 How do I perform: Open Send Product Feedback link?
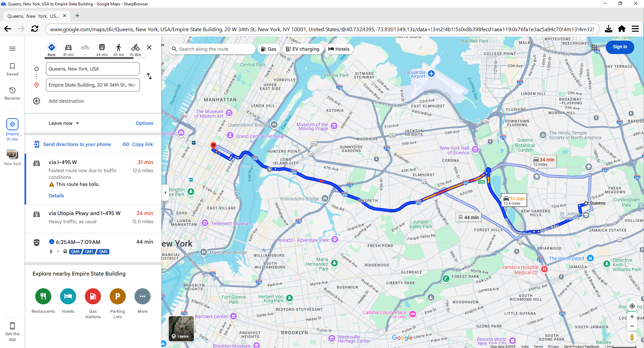point(581,346)
